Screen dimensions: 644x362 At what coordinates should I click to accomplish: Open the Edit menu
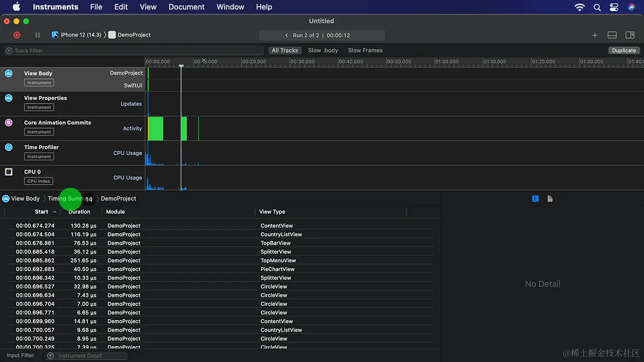pos(121,7)
